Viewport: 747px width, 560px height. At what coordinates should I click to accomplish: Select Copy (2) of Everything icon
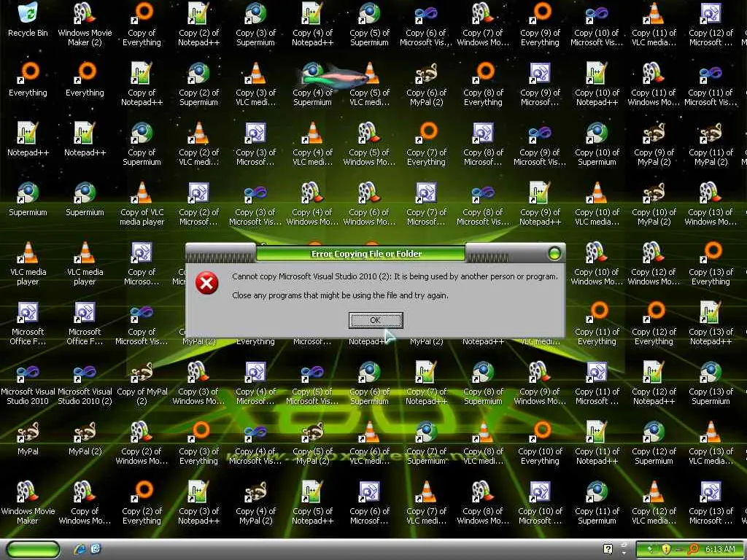pyautogui.click(x=142, y=503)
